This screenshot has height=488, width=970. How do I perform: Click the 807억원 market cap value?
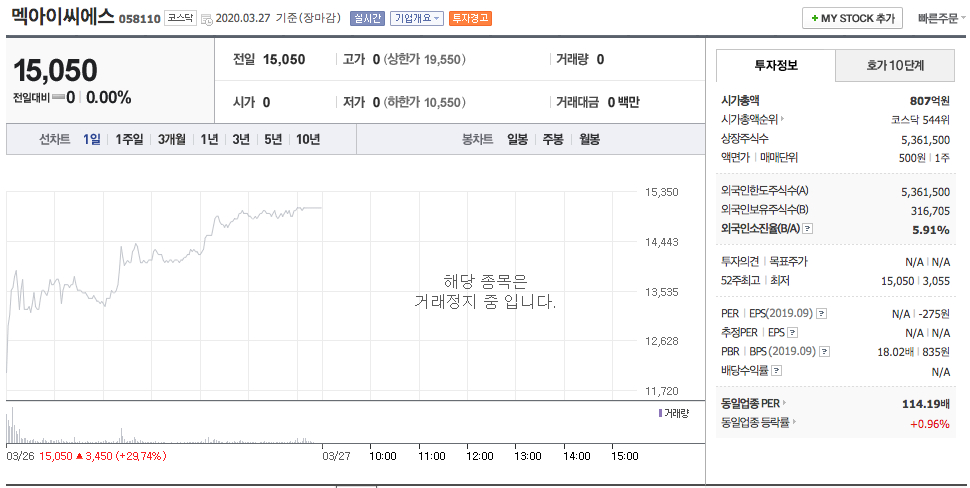[930, 101]
